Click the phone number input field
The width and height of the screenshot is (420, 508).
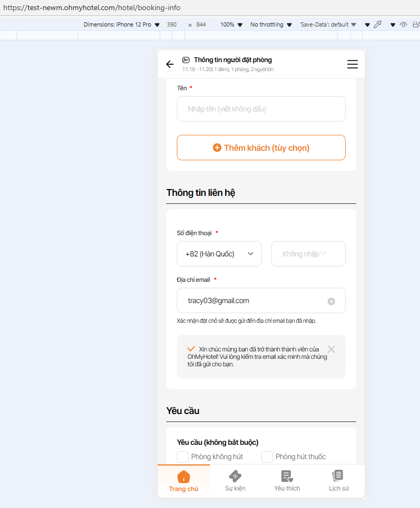pos(308,254)
